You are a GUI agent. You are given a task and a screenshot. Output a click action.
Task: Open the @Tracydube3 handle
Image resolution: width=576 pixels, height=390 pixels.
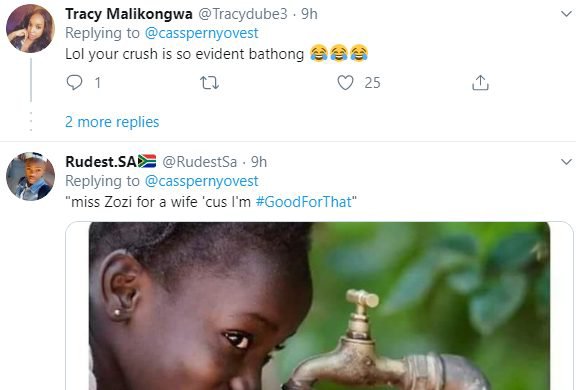(x=243, y=14)
